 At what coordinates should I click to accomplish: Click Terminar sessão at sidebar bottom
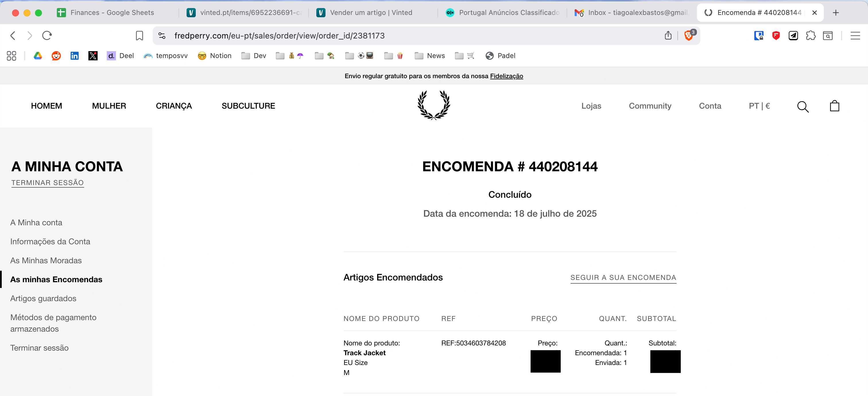(x=39, y=348)
